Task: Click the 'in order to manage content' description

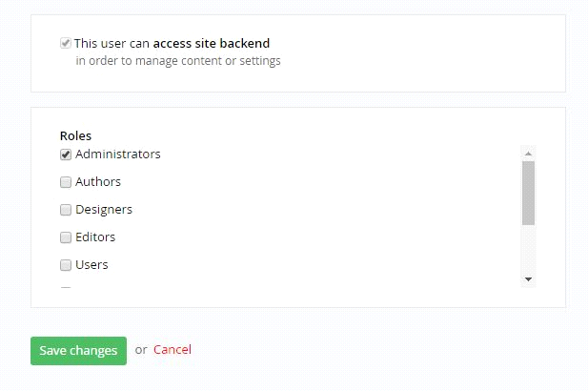Action: click(178, 60)
